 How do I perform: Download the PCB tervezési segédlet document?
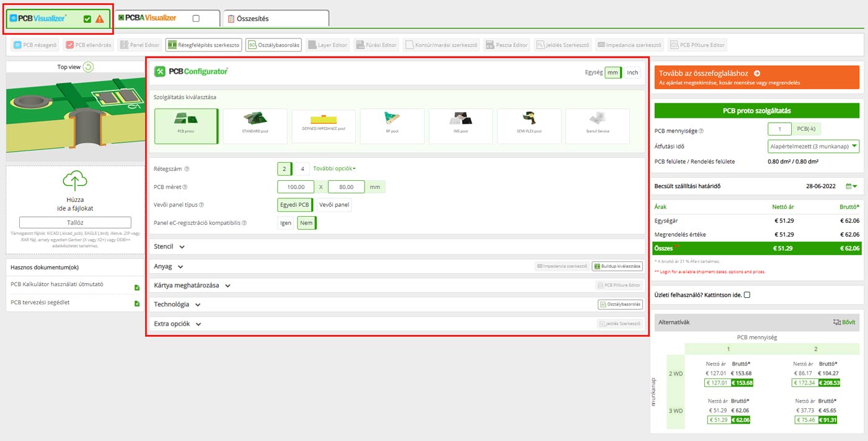[x=137, y=303]
